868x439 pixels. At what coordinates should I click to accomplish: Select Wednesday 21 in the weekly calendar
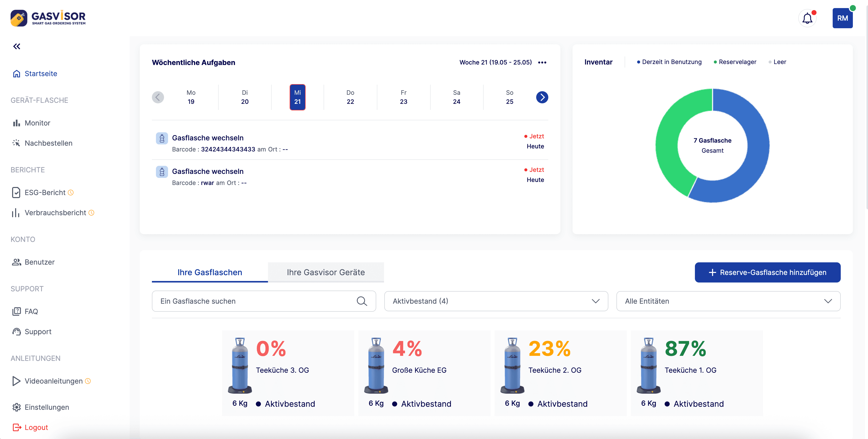click(x=297, y=97)
